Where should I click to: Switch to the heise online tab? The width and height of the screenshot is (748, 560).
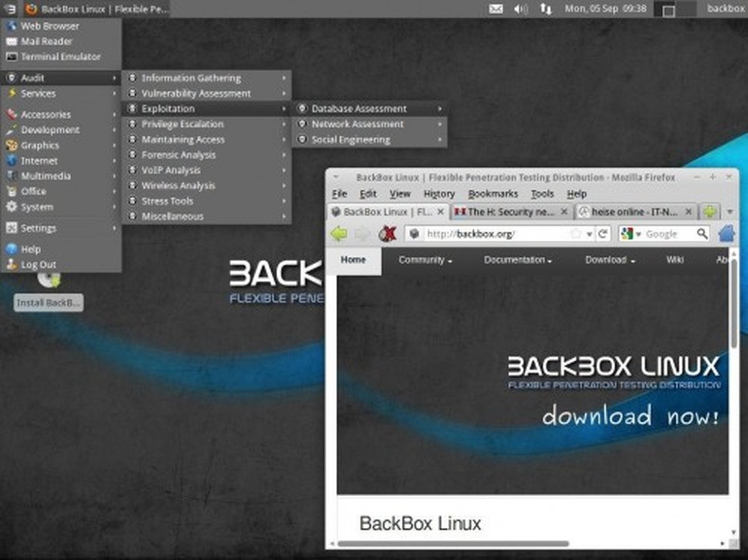635,212
